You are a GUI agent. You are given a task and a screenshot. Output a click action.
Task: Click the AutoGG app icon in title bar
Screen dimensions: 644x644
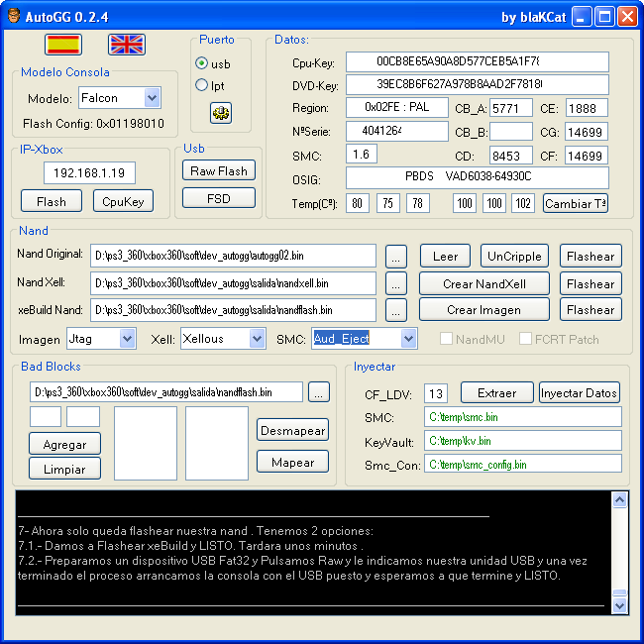(14, 16)
